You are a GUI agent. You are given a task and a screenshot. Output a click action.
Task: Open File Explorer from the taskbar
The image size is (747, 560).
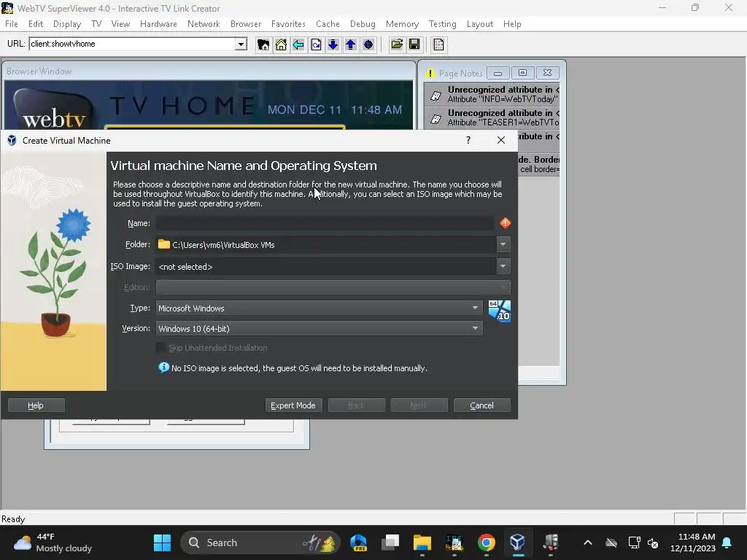tap(422, 542)
